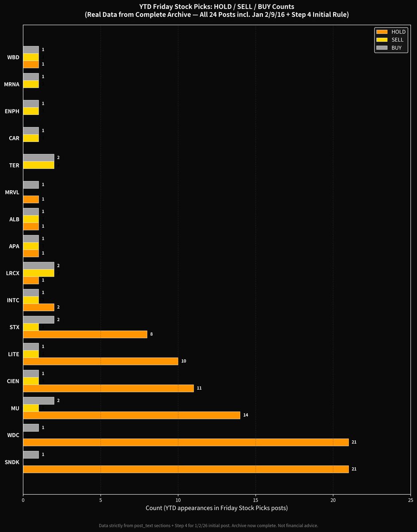417x532 pixels.
Task: Click the MRNA ticker label on the y-axis
Action: point(12,84)
